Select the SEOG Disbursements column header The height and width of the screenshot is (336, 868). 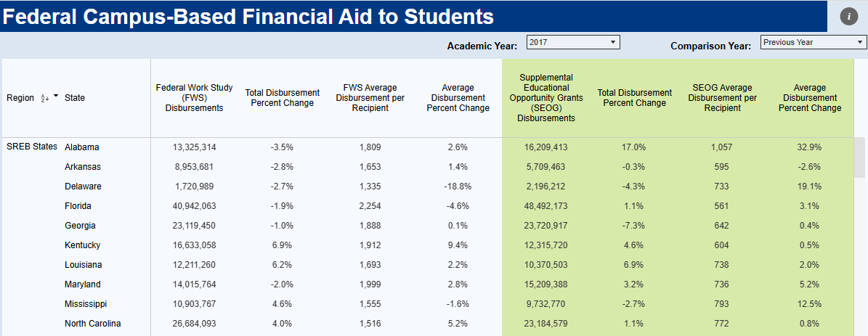(x=545, y=98)
